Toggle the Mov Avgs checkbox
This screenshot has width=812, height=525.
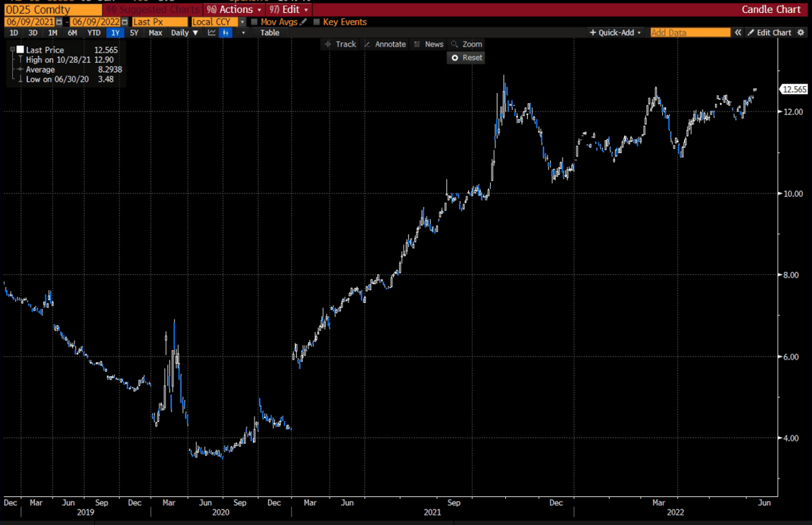254,22
